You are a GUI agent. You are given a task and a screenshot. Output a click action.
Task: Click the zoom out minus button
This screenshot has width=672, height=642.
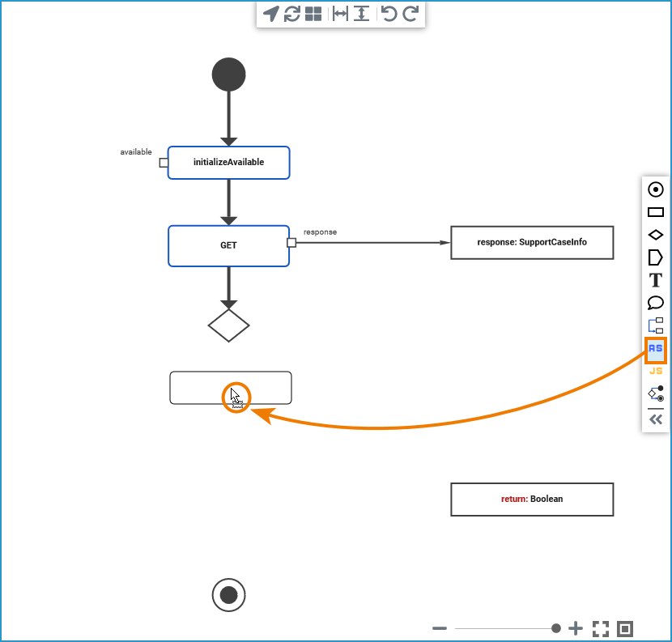pos(440,628)
